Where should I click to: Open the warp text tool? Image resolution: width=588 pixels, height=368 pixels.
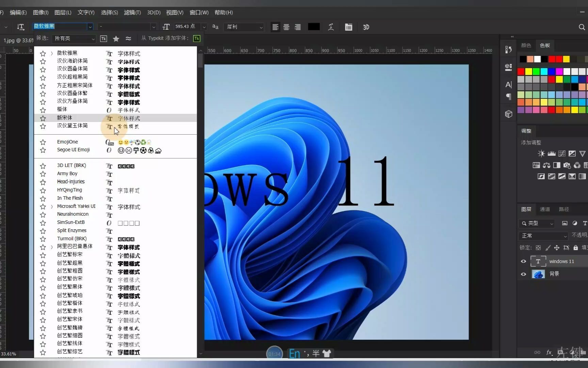coord(331,27)
